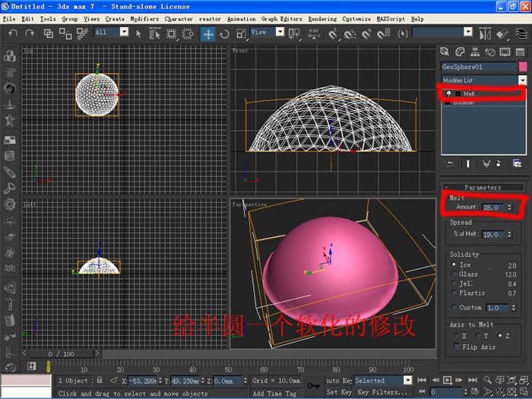Click the Mirror Selected Objects icon
The image size is (532, 399).
click(485, 34)
